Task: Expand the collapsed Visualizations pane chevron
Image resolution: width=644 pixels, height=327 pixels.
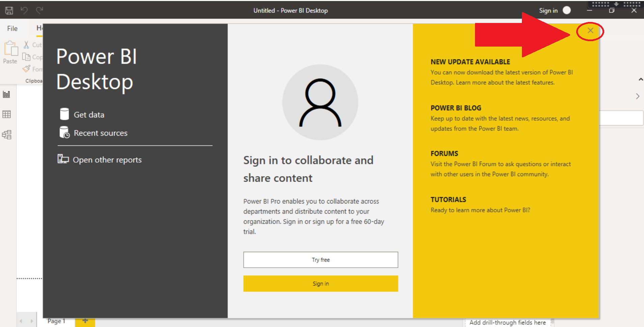Action: [638, 96]
